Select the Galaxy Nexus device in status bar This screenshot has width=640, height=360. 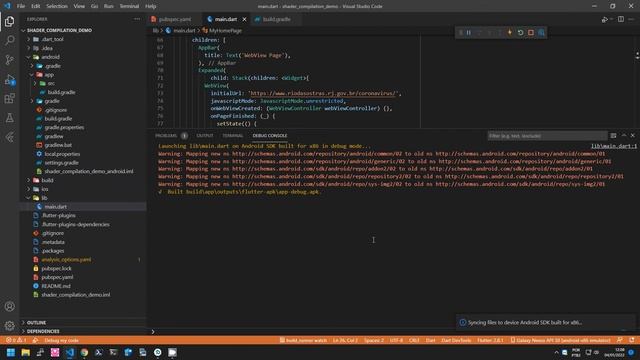(560, 340)
